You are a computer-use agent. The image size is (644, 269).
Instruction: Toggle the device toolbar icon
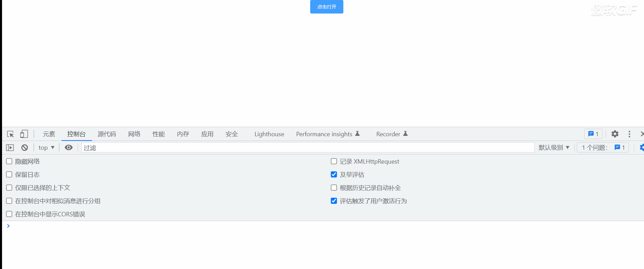click(x=24, y=134)
